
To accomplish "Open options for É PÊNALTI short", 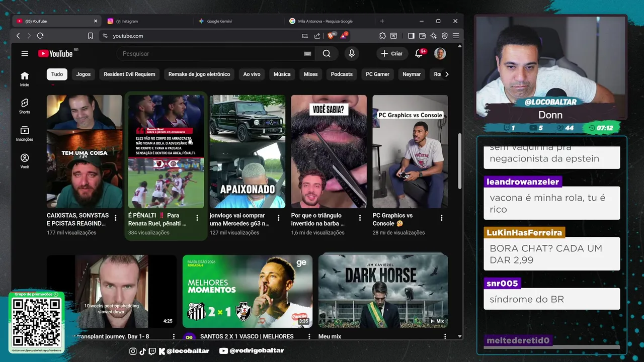I will click(x=197, y=218).
